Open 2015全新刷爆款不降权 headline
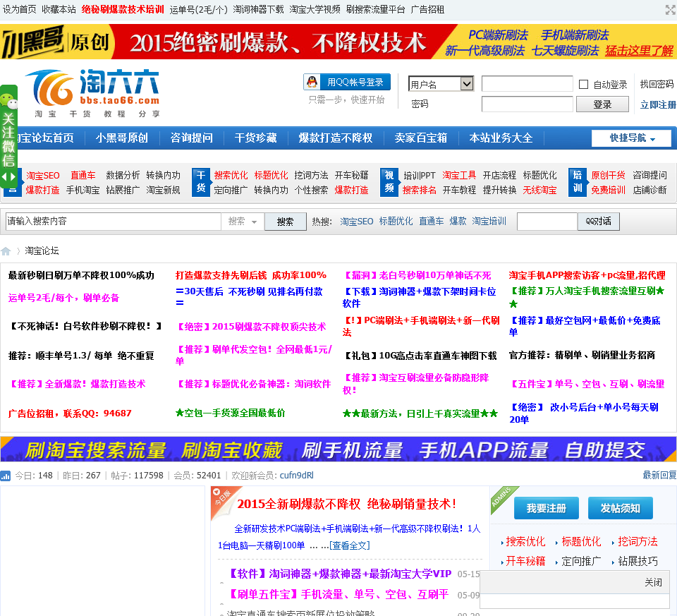Image resolution: width=677 pixels, height=616 pixels. coord(346,504)
